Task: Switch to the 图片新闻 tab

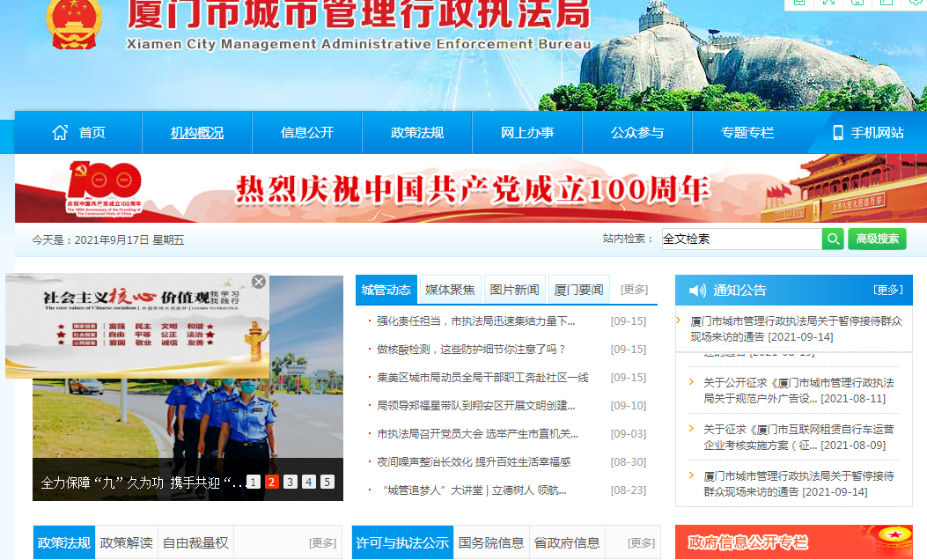Action: [514, 290]
